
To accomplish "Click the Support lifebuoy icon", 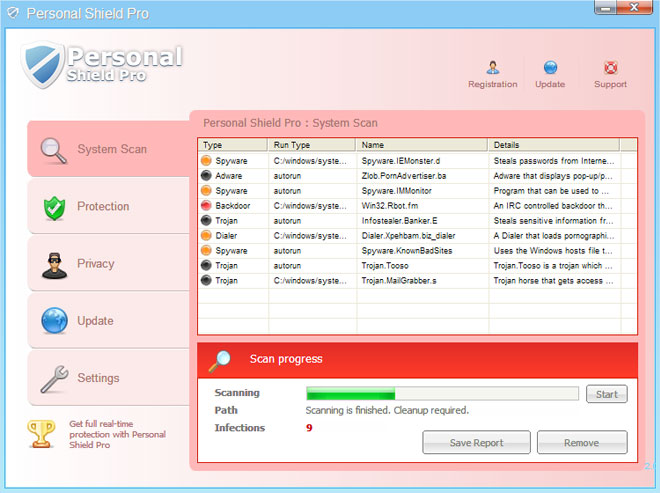I will point(610,67).
